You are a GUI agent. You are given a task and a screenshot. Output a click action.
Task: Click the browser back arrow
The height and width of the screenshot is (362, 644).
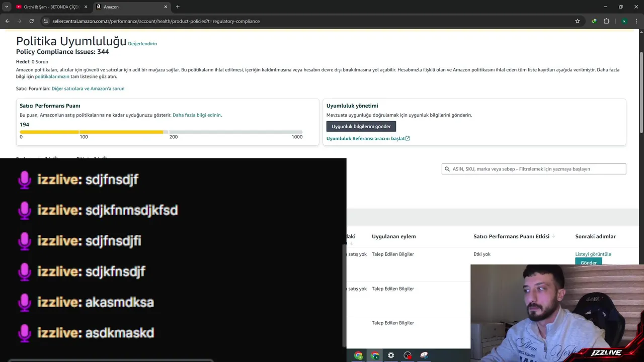(x=7, y=21)
